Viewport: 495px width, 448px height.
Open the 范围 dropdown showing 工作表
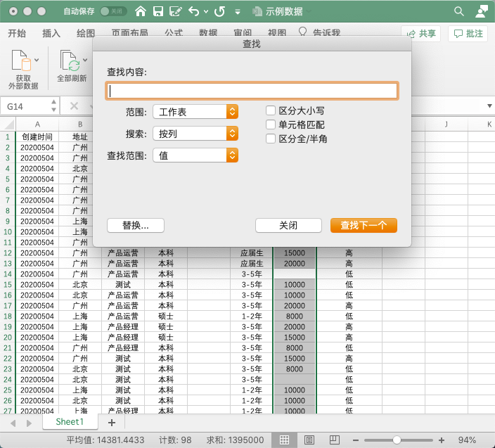(x=195, y=112)
